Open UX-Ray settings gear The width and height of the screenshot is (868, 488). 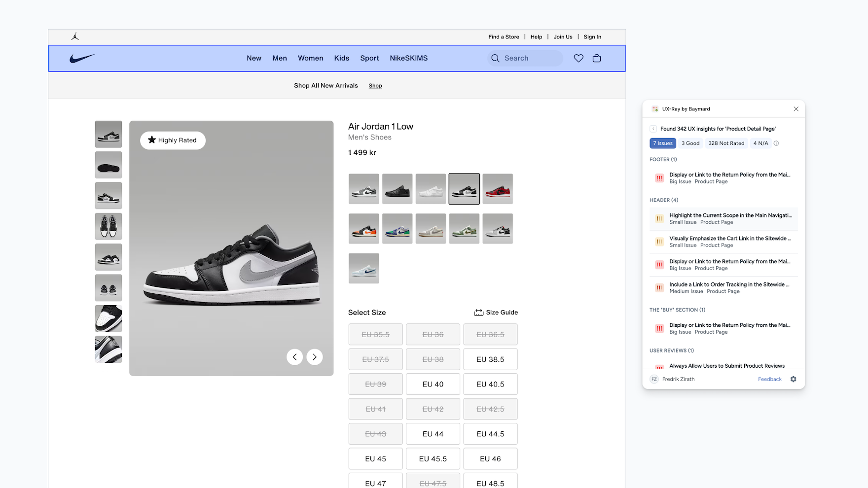point(794,379)
